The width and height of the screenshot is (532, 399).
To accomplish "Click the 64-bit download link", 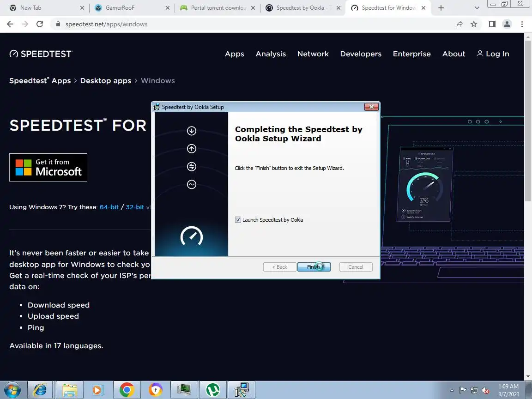I will 109,207.
